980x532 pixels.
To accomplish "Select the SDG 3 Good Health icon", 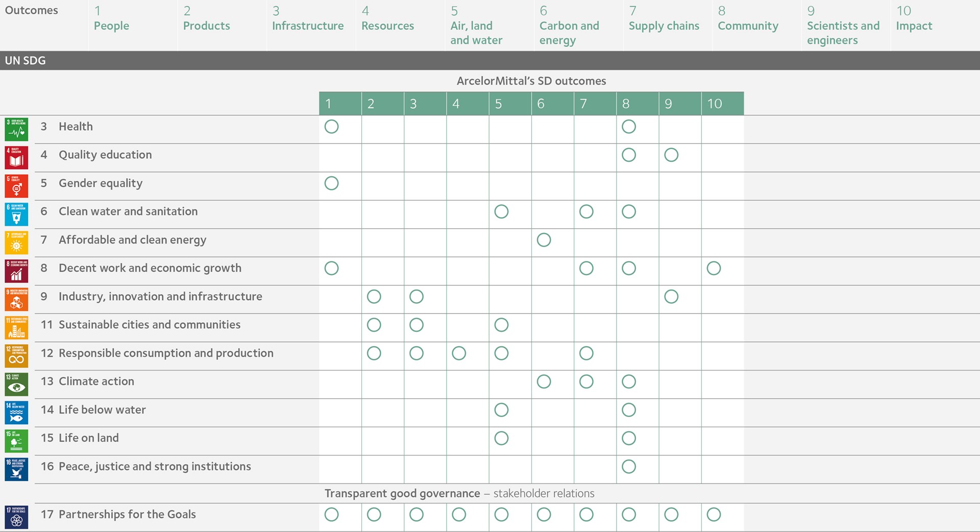I will click(x=16, y=129).
